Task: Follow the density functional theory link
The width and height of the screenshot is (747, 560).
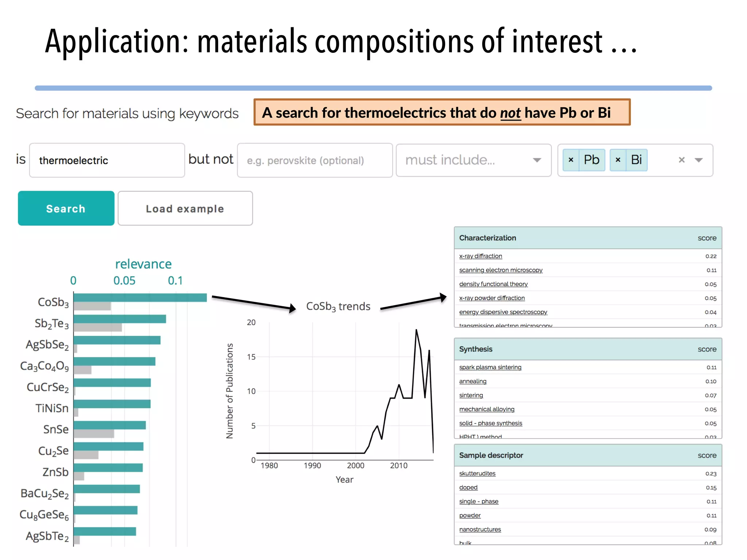Action: 493,284
